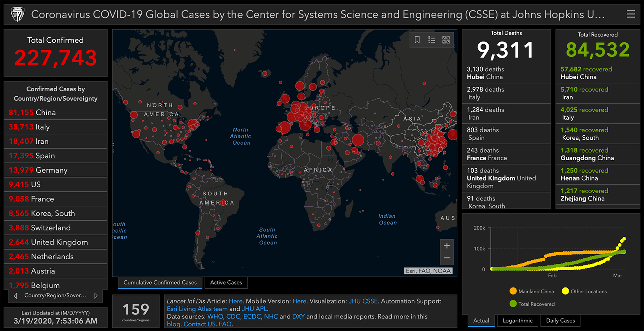
Task: Go to previous country list page arrow
Action: 15,296
